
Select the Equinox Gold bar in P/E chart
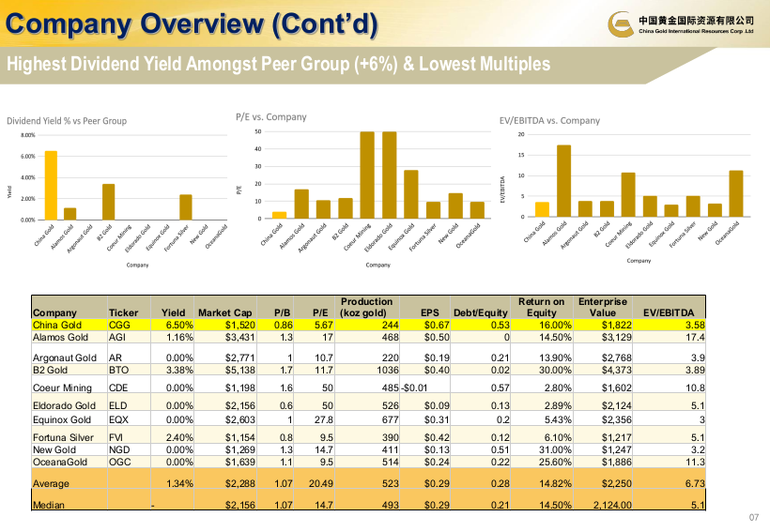[x=411, y=194]
